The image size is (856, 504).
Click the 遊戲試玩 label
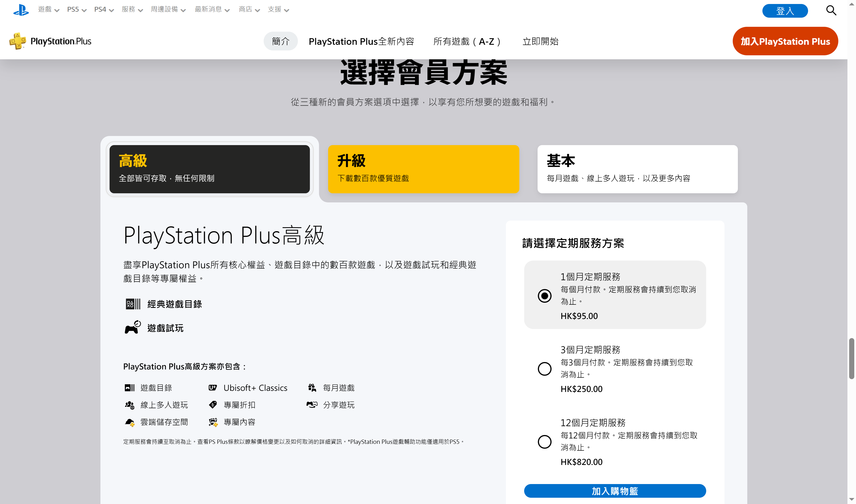(x=165, y=328)
